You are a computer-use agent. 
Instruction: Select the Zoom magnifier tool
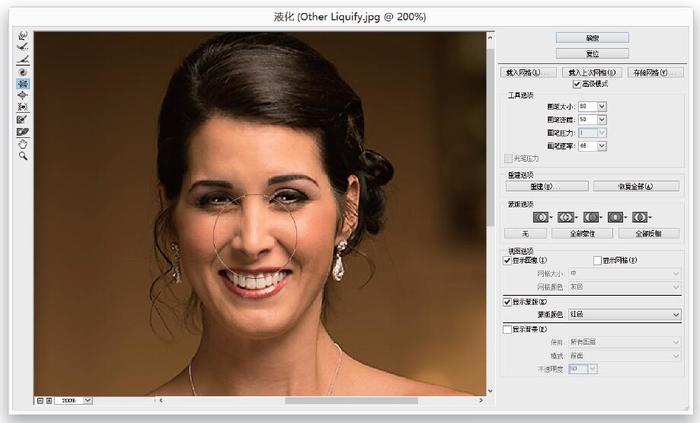[22, 156]
